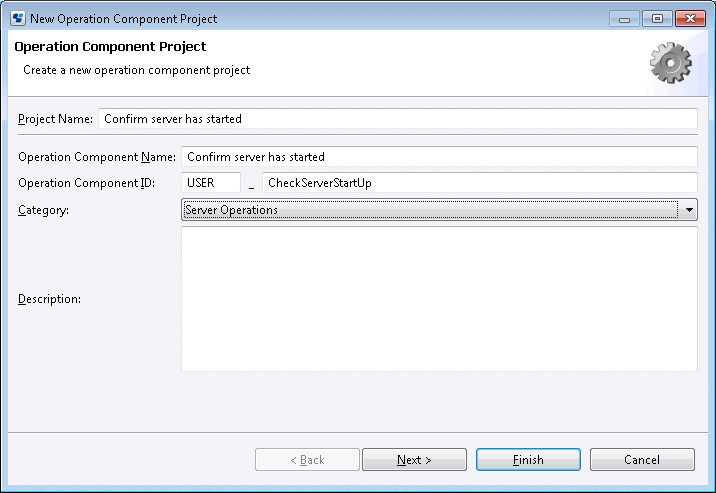The image size is (716, 493).
Task: Cancel the new project wizard
Action: pos(642,460)
